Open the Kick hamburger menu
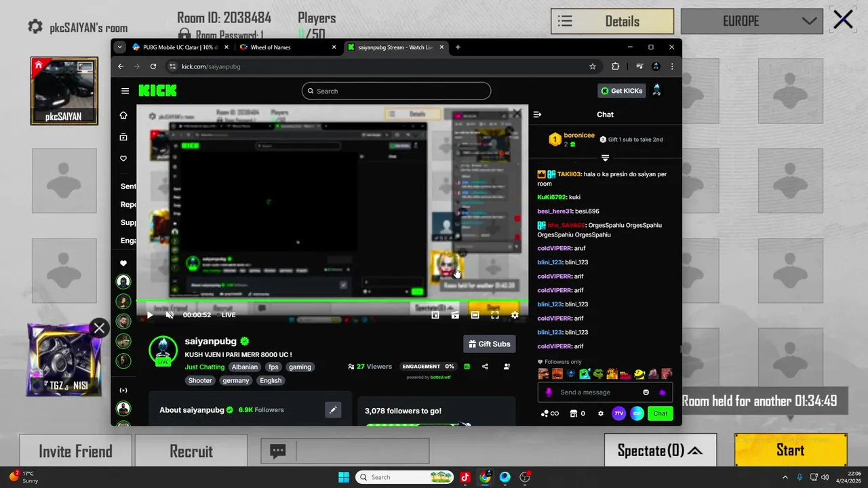The width and height of the screenshot is (868, 488). pos(125,91)
